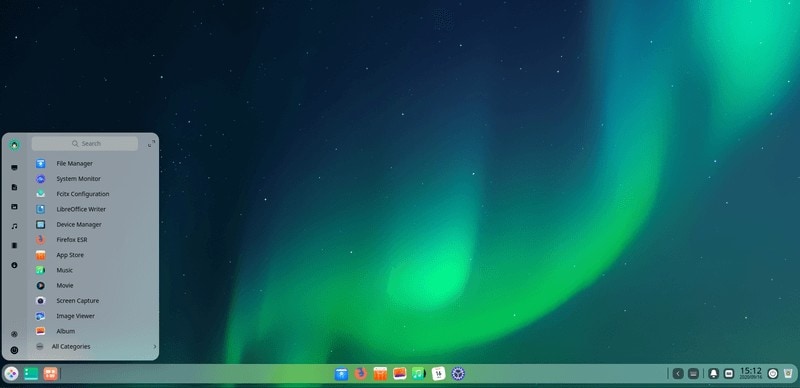Click the green Show Desktop dock icon
This screenshot has width=800, height=388.
point(31,374)
